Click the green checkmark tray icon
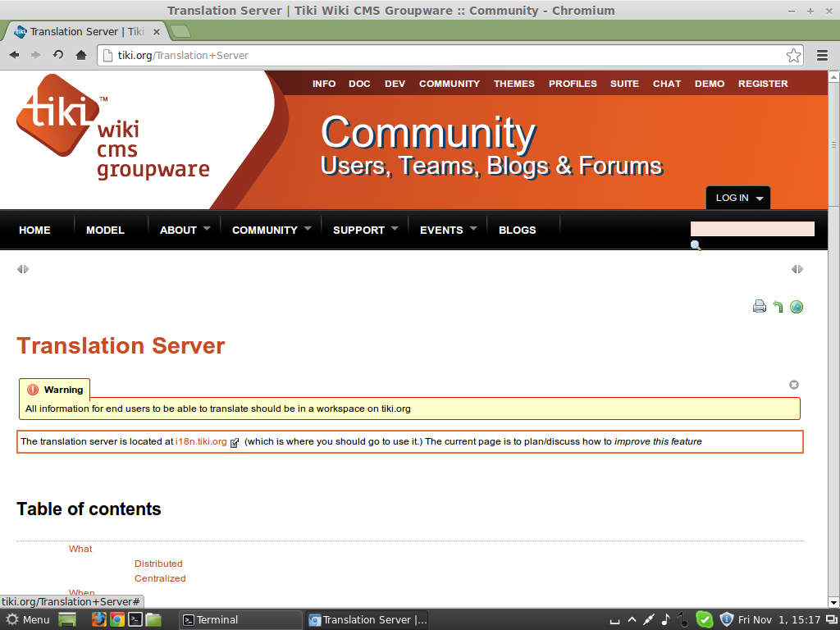The width and height of the screenshot is (840, 630). (705, 620)
